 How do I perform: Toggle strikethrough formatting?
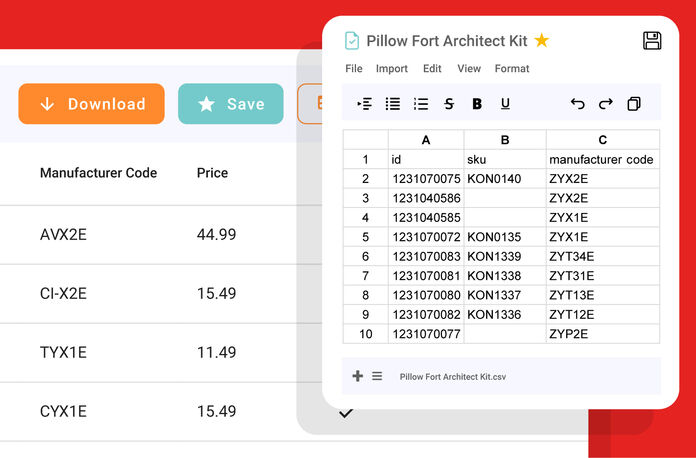(x=448, y=103)
